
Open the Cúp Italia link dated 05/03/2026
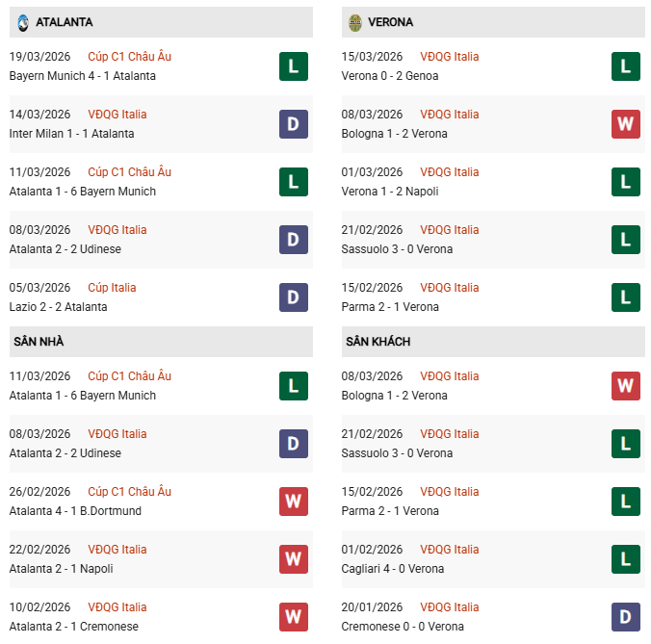(112, 288)
